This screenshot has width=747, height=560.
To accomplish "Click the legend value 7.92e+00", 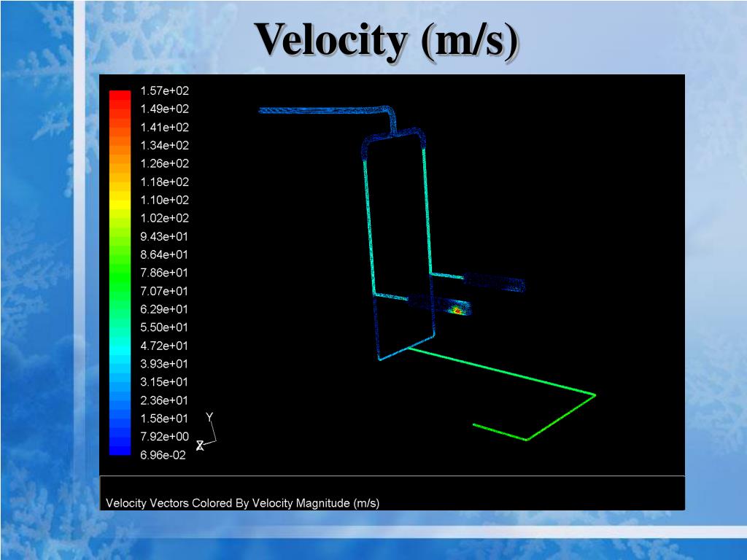I will click(x=164, y=437).
